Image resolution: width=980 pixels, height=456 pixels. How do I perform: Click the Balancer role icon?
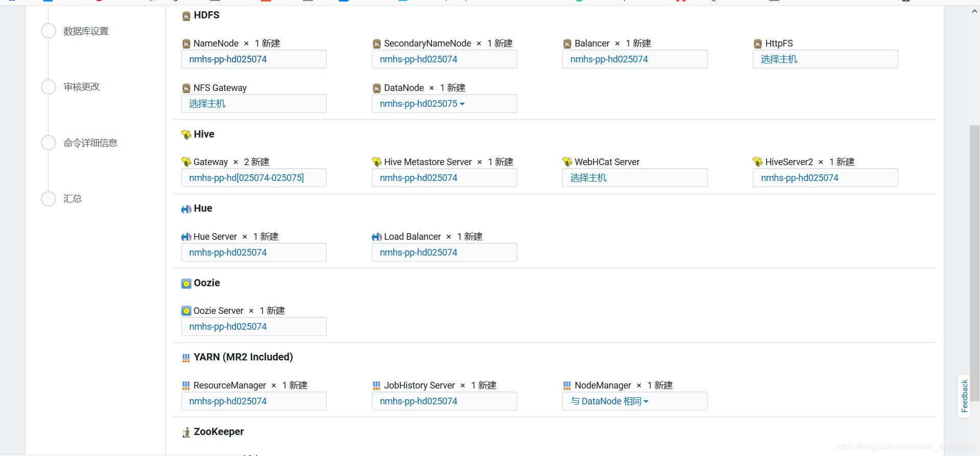point(567,44)
